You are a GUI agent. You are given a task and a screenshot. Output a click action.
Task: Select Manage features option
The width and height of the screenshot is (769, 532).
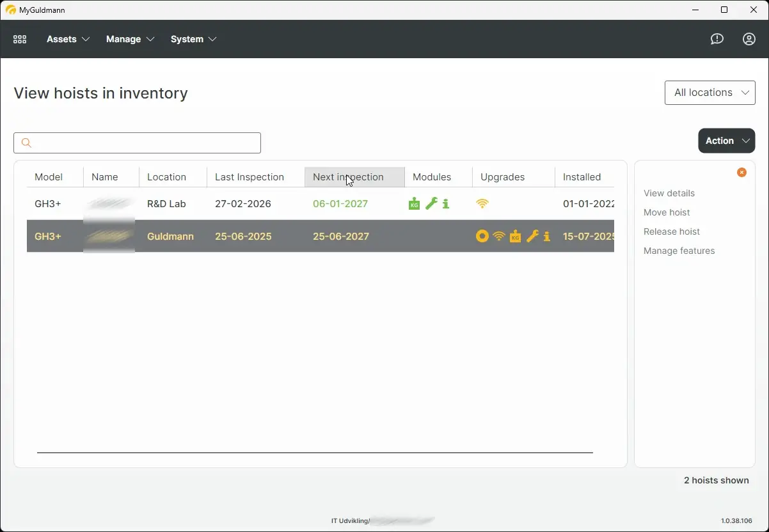(679, 251)
